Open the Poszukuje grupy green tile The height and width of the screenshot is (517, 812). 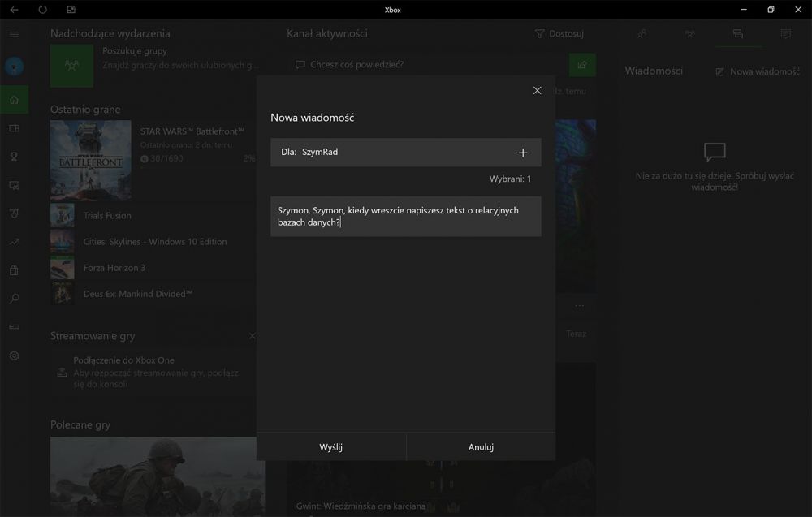(x=72, y=66)
